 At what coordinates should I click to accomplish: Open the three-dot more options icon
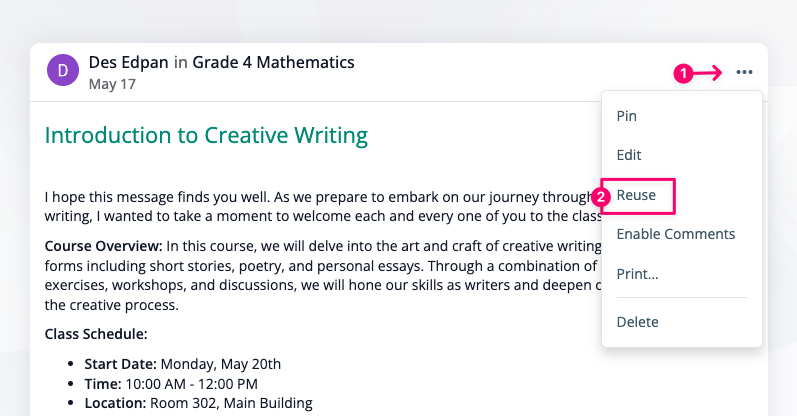point(744,72)
